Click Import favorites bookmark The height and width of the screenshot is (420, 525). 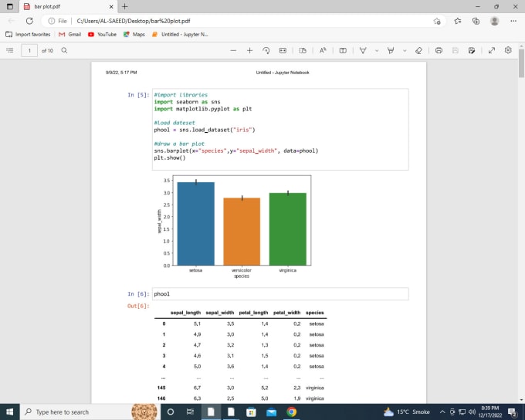(28, 34)
